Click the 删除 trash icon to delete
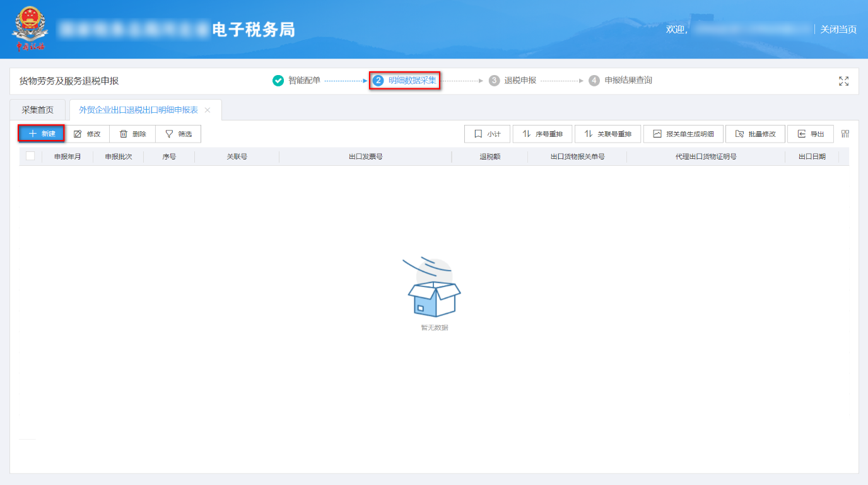Viewport: 868px width, 485px height. click(132, 133)
